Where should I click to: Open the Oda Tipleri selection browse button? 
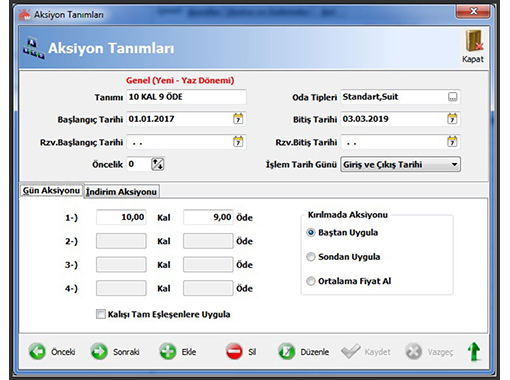452,97
